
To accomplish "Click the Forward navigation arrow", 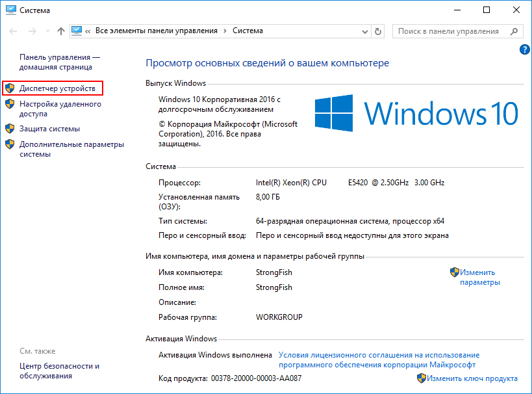I will 32,31.
